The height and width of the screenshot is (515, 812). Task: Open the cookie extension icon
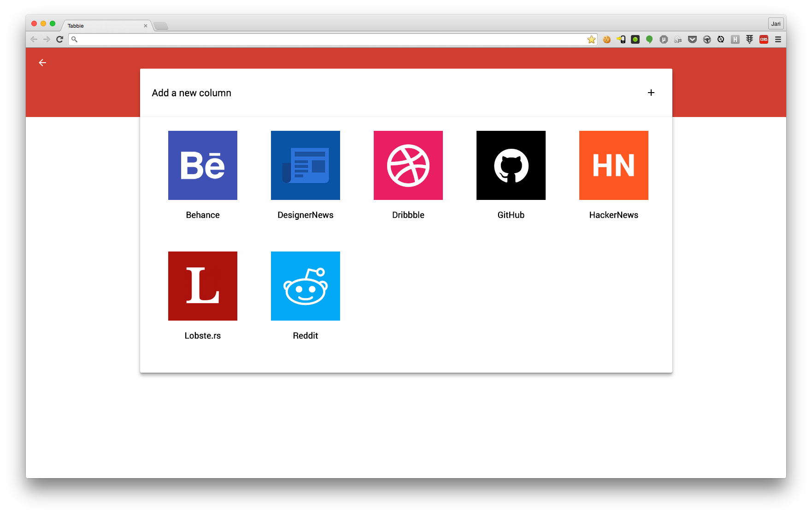point(607,40)
